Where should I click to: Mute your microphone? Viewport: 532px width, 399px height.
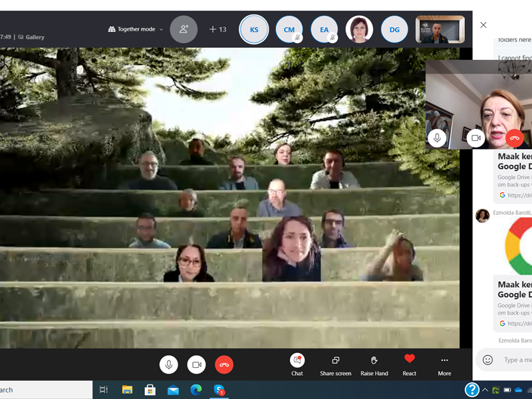point(168,363)
